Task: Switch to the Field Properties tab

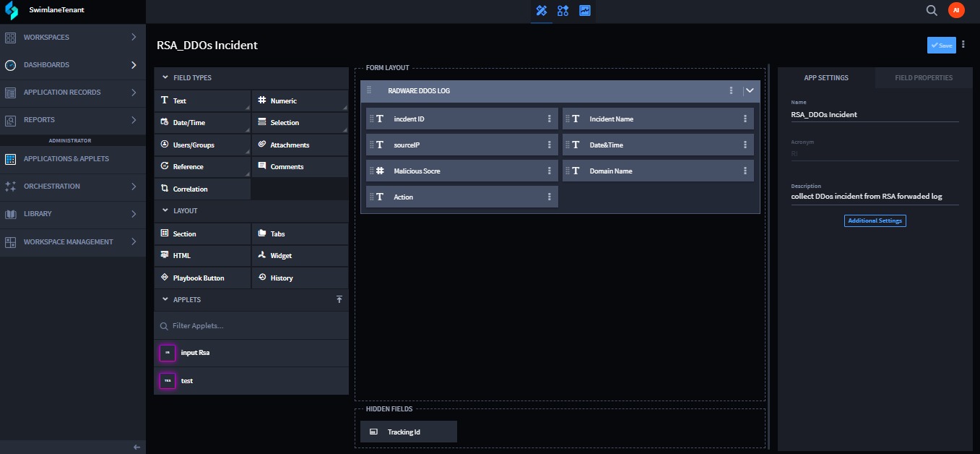Action: click(923, 77)
